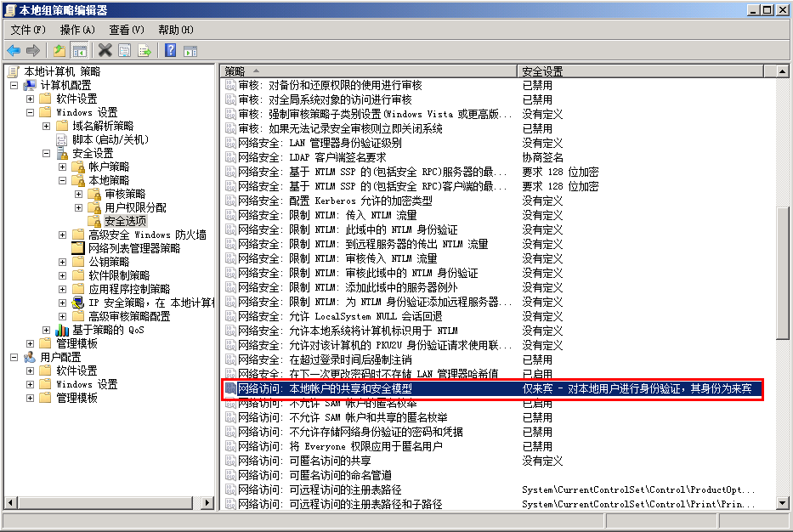793x532 pixels.
Task: Expand the 域名解析策略 node
Action: point(47,126)
